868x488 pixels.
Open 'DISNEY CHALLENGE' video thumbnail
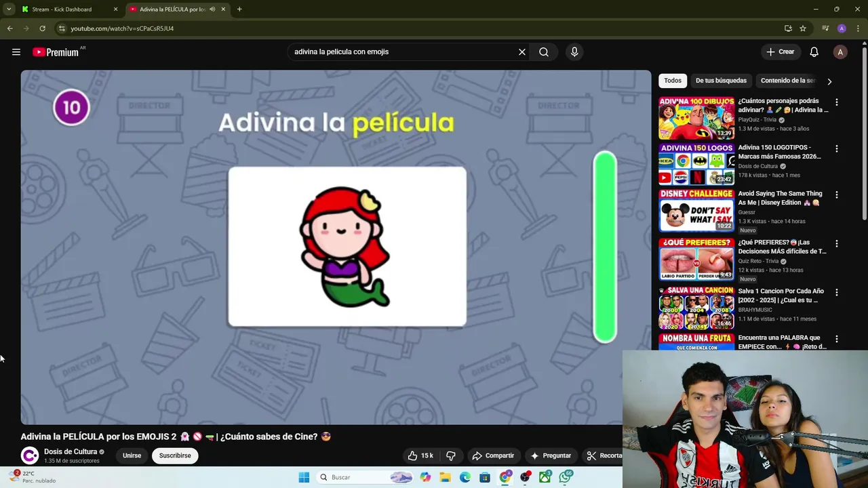696,210
